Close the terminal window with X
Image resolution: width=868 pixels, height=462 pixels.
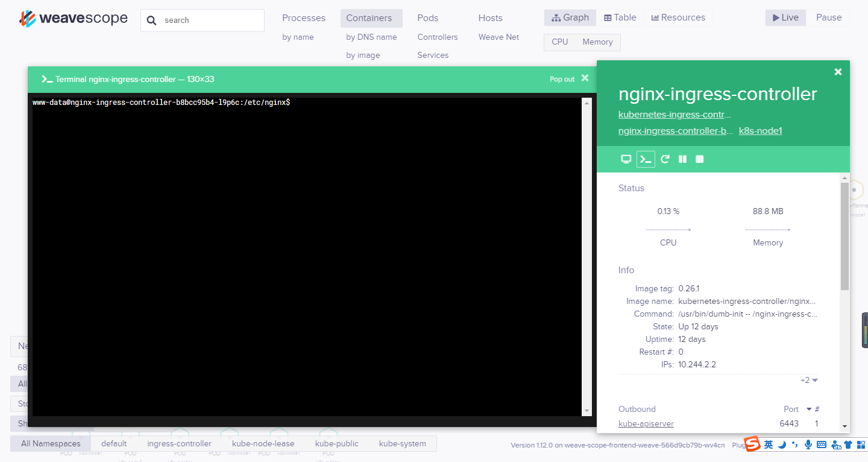coord(585,78)
